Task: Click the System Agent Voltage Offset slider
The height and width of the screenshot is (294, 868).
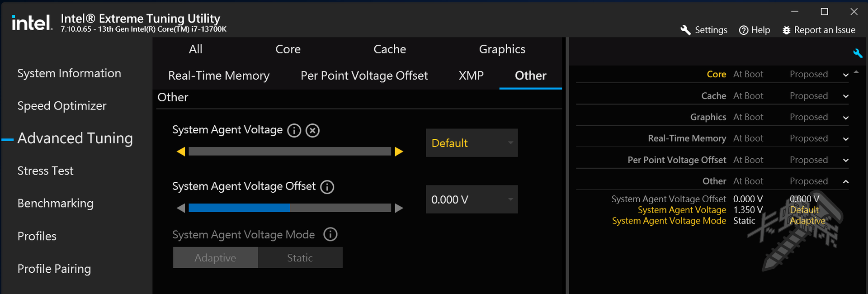Action: (x=289, y=208)
